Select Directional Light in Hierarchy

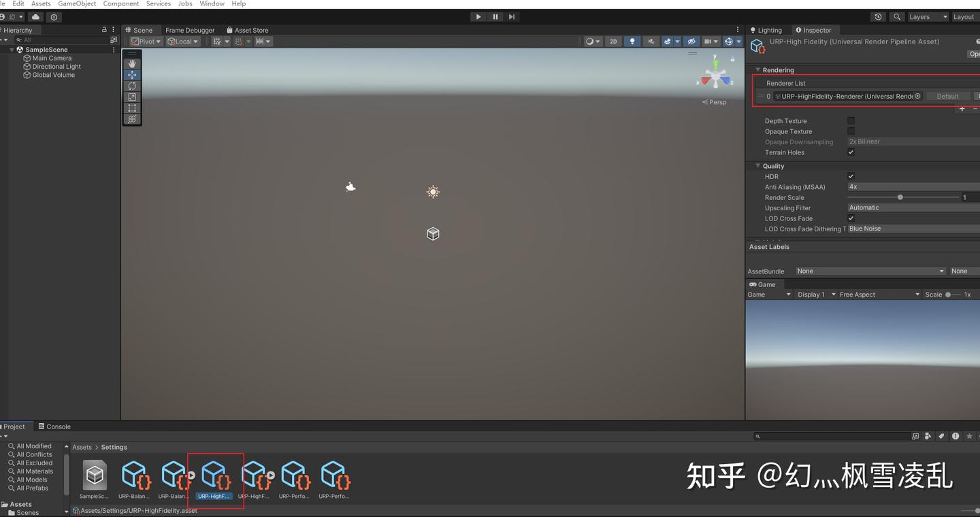[56, 67]
